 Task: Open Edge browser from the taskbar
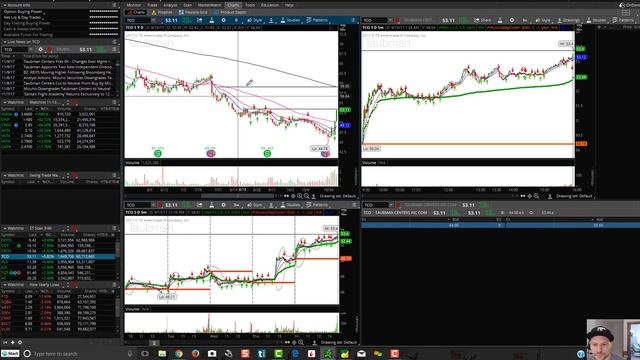(x=295, y=354)
